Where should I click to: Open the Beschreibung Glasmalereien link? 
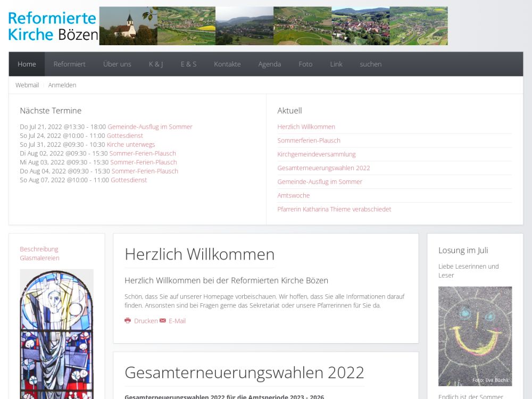point(39,253)
